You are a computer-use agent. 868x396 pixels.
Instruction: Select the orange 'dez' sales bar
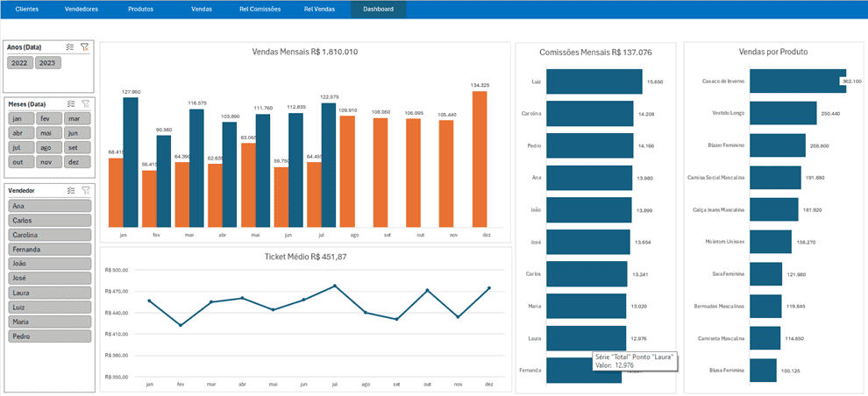coord(480,158)
